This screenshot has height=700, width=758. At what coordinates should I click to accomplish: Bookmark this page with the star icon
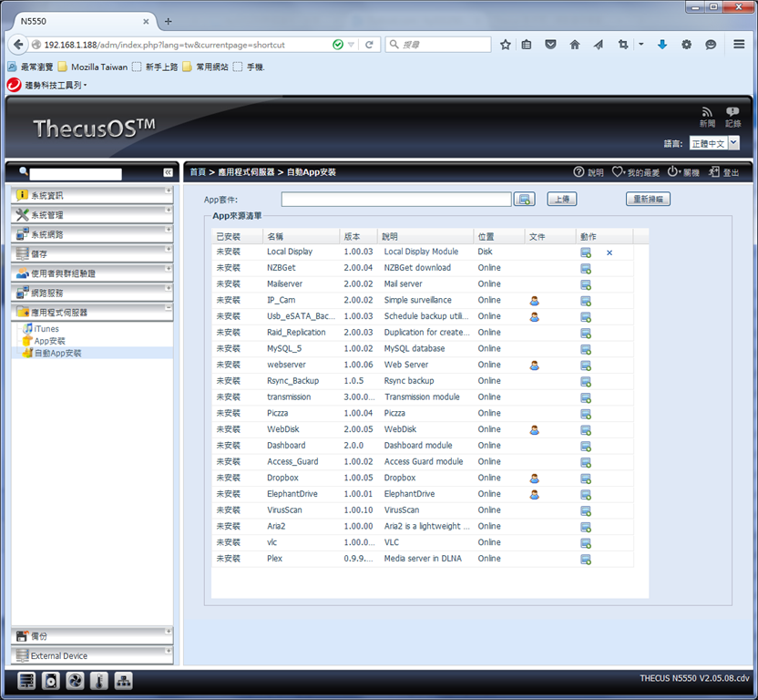505,45
